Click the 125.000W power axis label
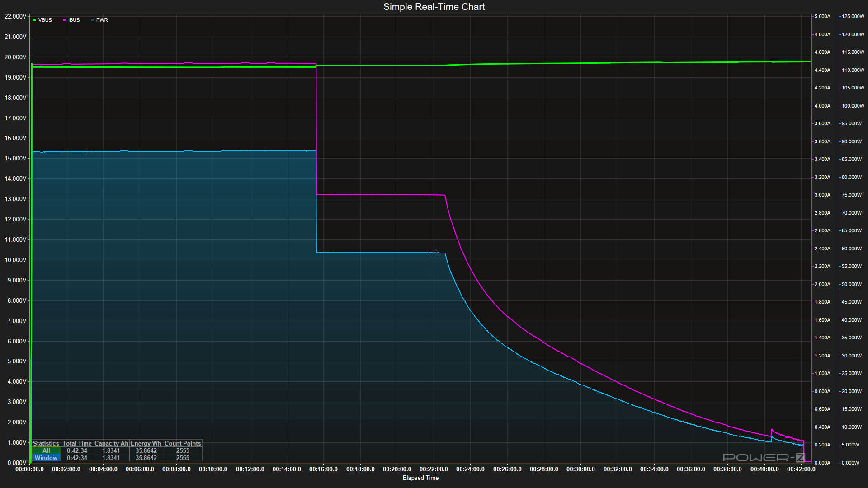The width and height of the screenshot is (868, 488). (853, 16)
